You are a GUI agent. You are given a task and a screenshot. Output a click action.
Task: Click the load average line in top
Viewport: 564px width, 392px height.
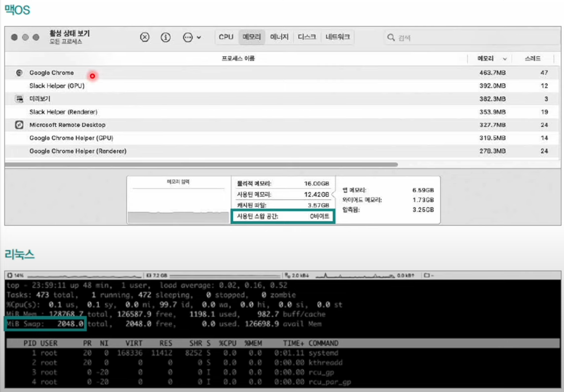[223, 285]
